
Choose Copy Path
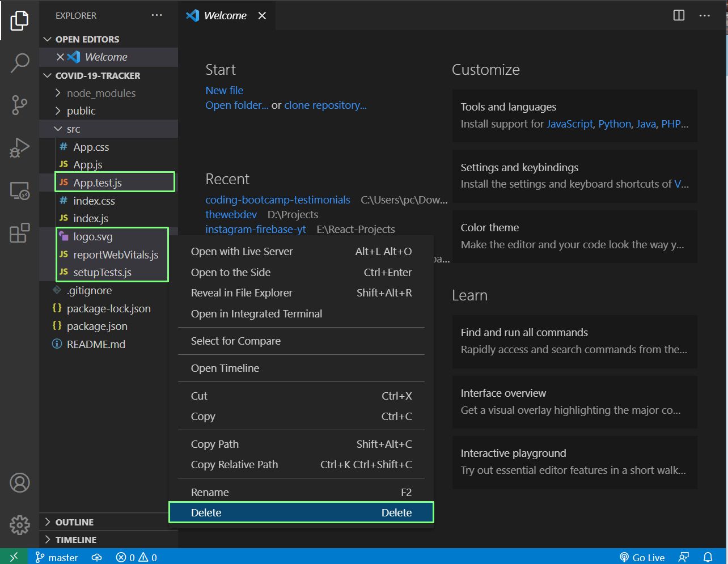301,444
